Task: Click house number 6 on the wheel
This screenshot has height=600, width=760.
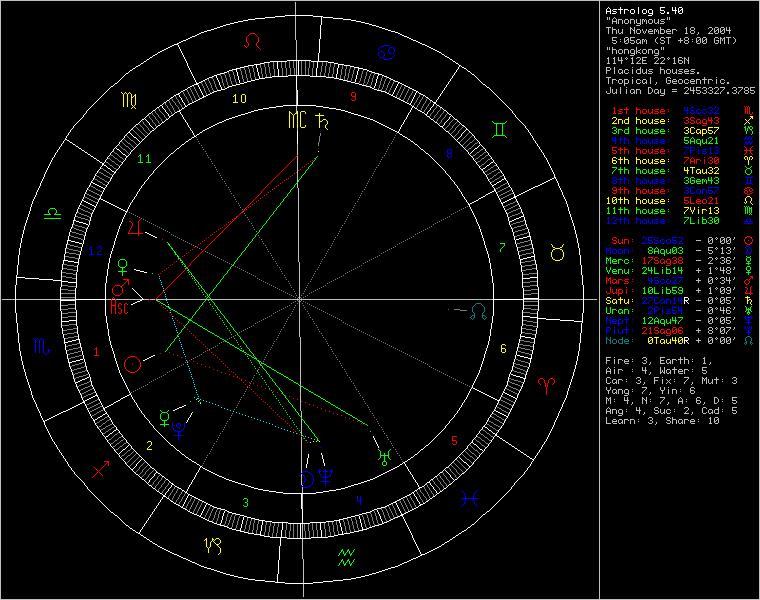Action: 503,349
